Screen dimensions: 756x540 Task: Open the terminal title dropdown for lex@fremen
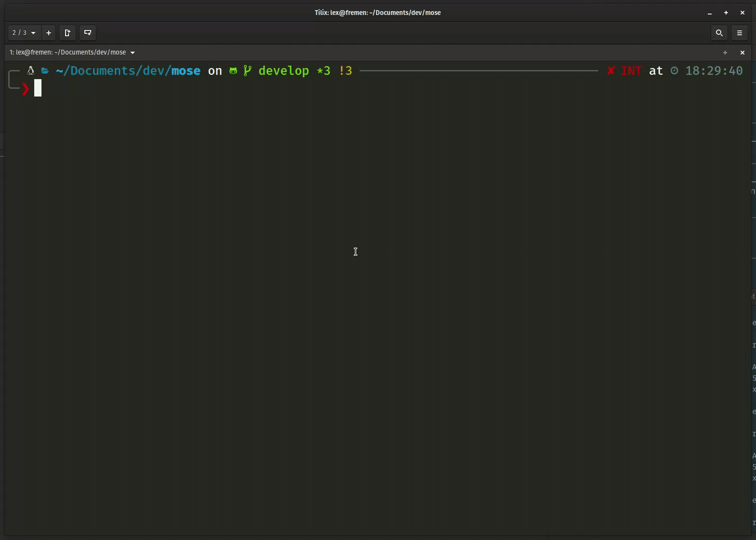pyautogui.click(x=72, y=52)
